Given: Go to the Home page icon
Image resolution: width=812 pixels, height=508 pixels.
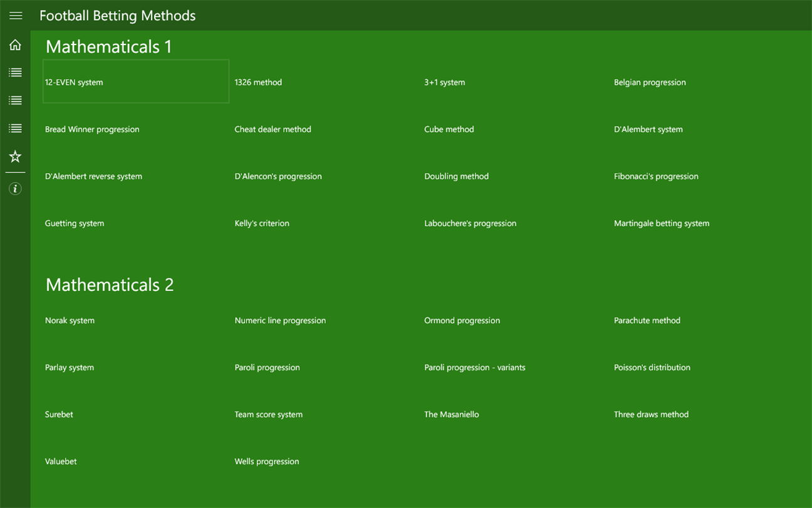Looking at the screenshot, I should (x=15, y=45).
